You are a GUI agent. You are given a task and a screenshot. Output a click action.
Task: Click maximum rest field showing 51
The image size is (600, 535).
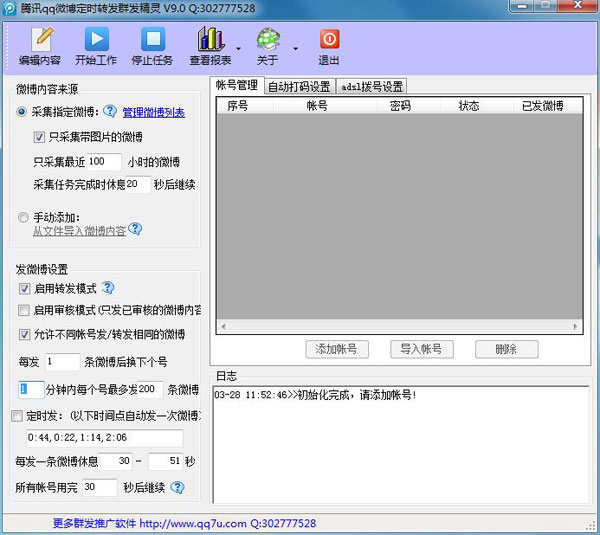166,461
